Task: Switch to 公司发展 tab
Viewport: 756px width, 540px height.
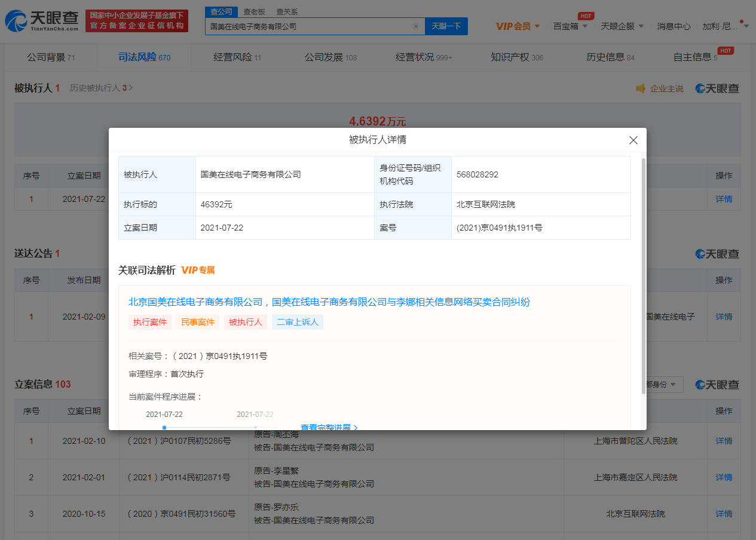Action: click(330, 57)
